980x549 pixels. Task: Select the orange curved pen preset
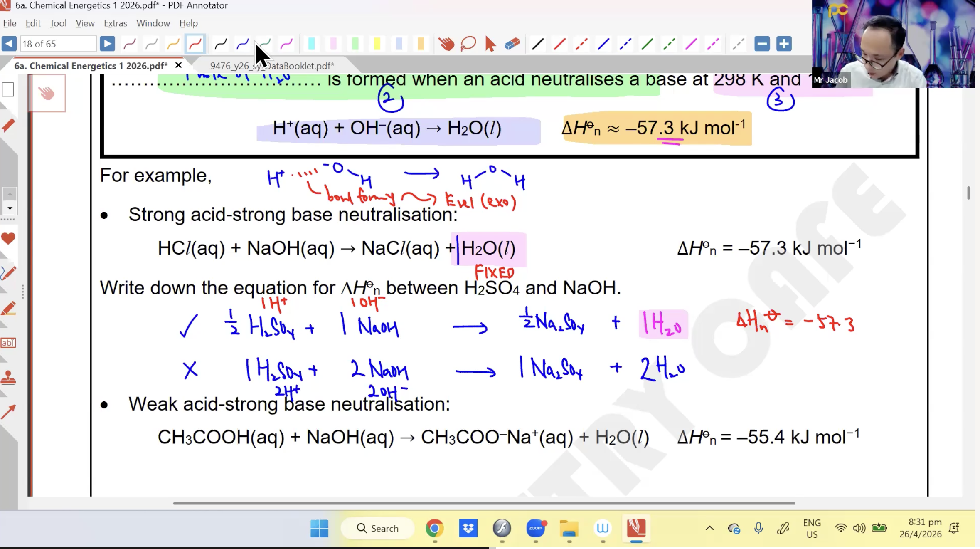[x=173, y=44]
